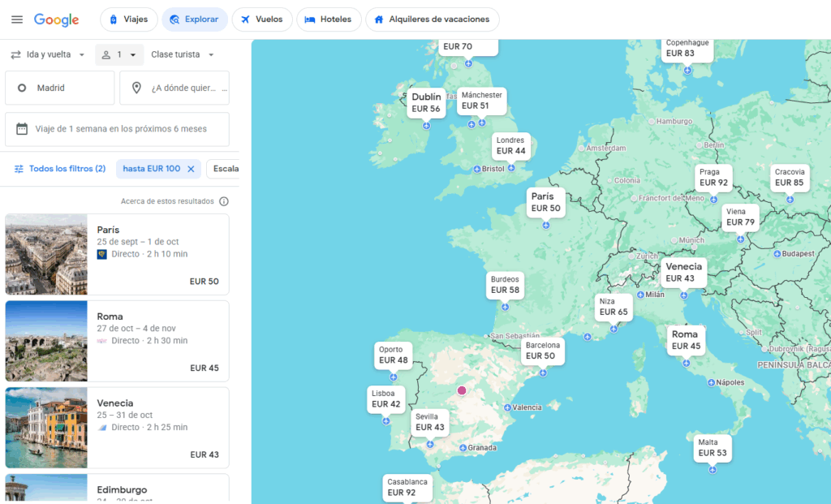
Task: Open the Venecia photo thumbnail
Action: pyautogui.click(x=46, y=428)
